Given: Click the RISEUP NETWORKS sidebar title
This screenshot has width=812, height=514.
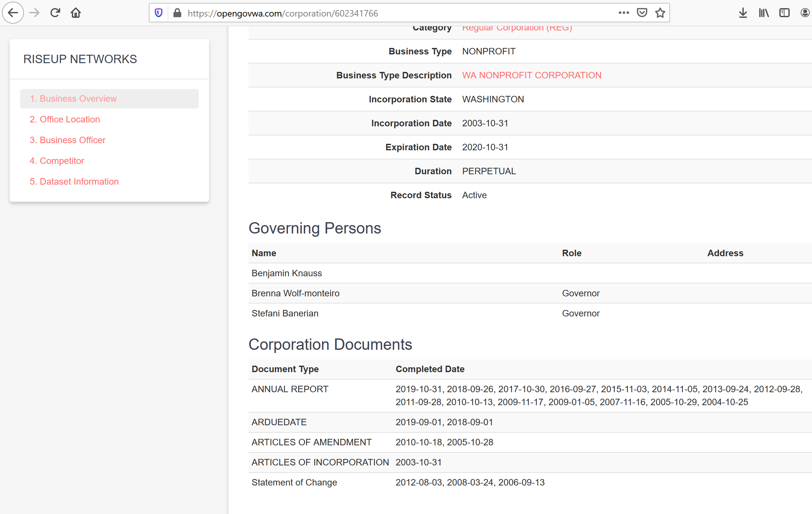Looking at the screenshot, I should point(80,59).
